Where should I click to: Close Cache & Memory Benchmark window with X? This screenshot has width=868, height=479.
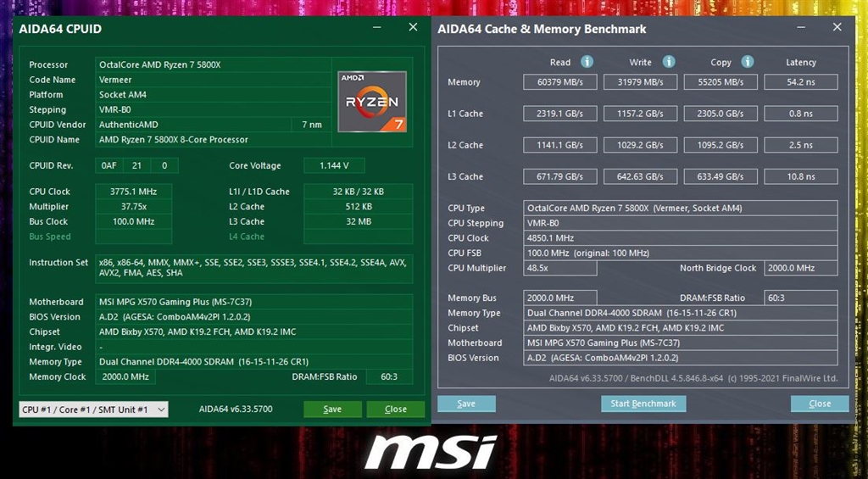pos(837,27)
